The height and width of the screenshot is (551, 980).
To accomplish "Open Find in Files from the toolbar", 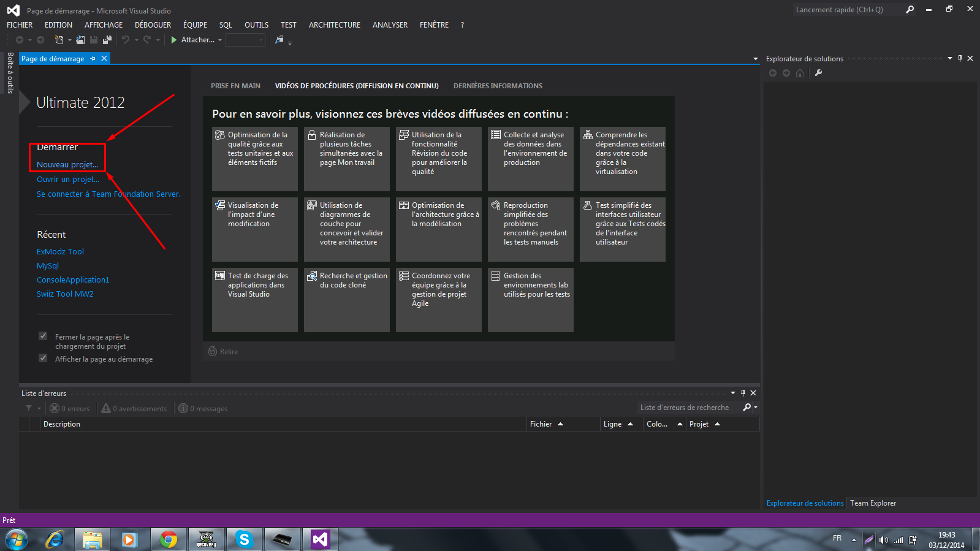I will click(x=279, y=40).
